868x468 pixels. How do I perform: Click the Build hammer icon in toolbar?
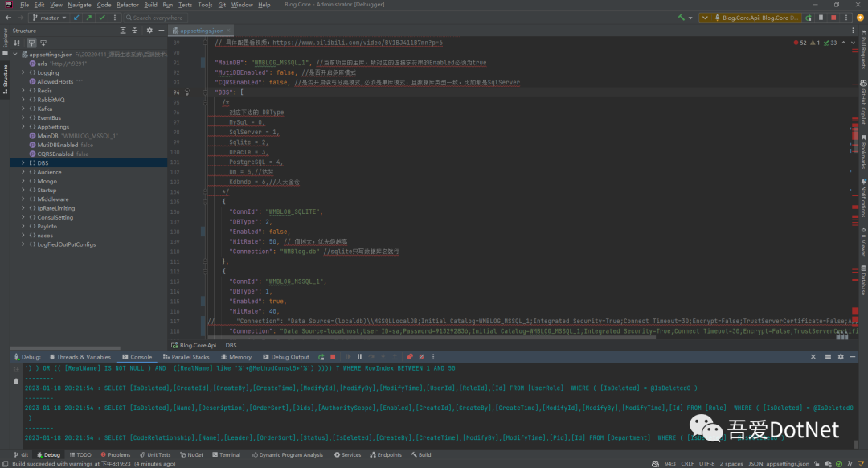click(x=682, y=17)
